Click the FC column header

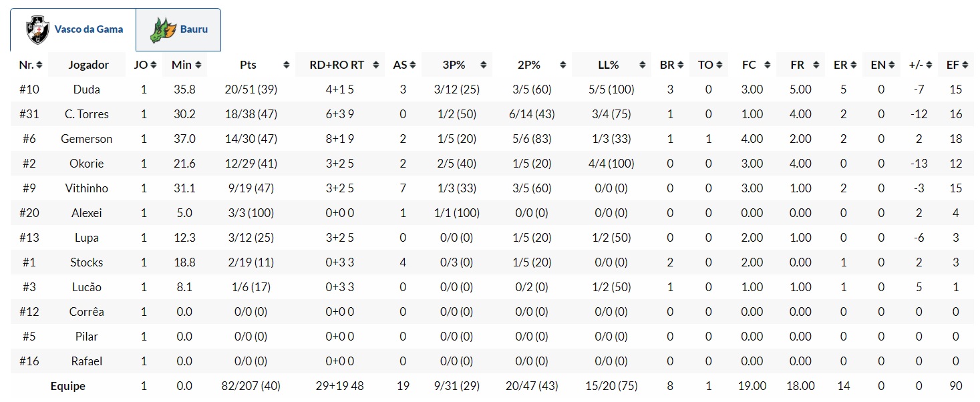click(749, 65)
